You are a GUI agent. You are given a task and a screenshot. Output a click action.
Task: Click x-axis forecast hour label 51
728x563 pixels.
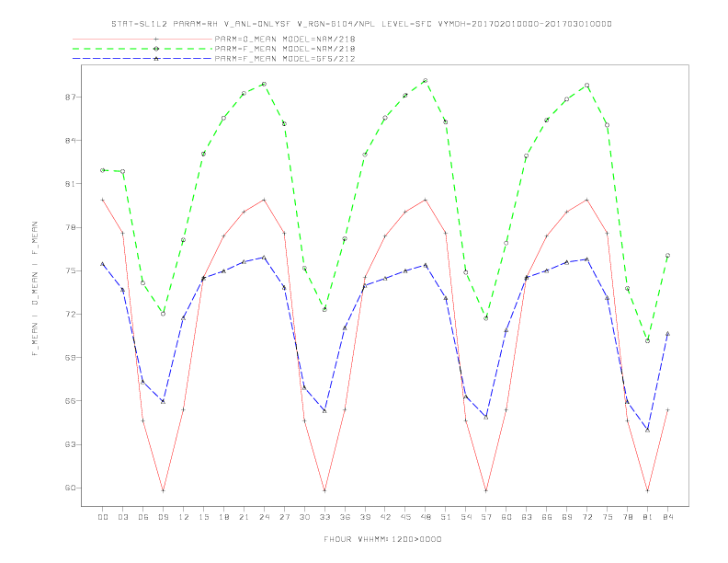tap(446, 517)
